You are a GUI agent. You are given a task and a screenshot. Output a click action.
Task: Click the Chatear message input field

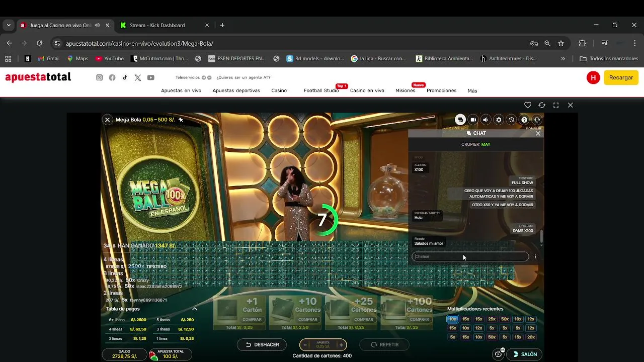[x=470, y=256]
